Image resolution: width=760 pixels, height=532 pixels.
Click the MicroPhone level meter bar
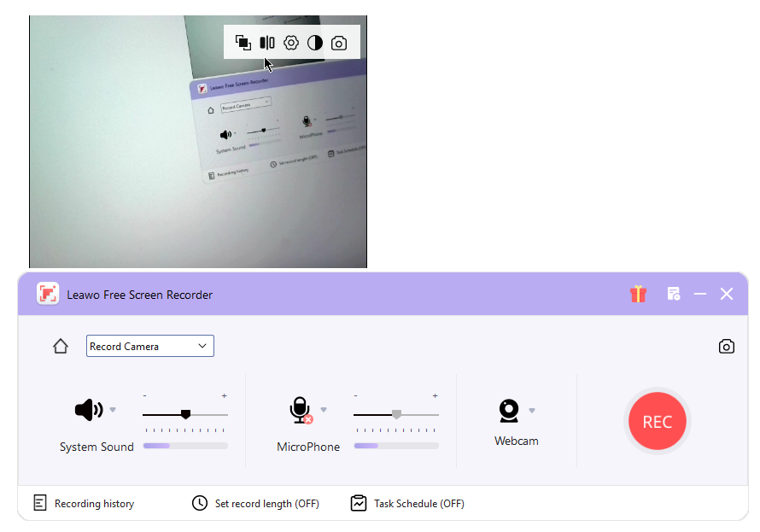coord(396,446)
